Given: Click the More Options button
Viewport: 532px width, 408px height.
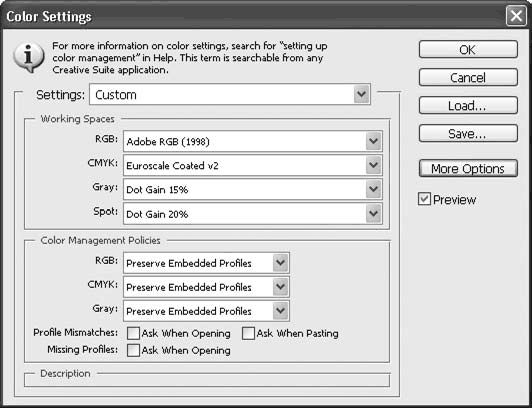Looking at the screenshot, I should [468, 168].
